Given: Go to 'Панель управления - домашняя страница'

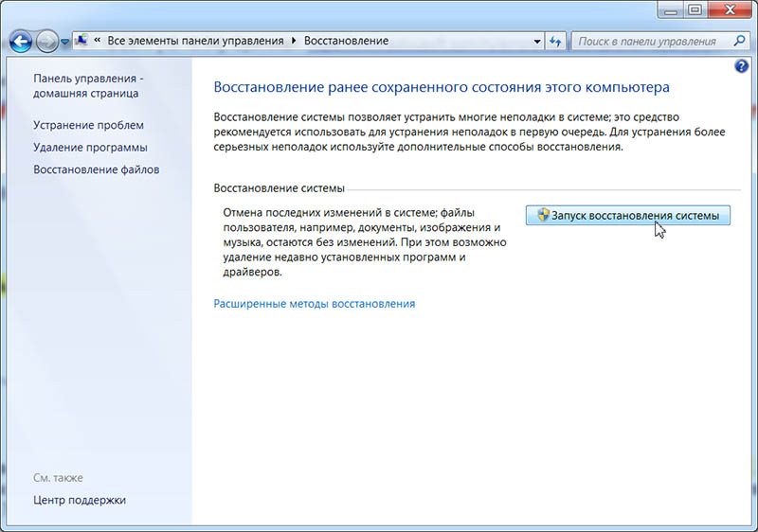Looking at the screenshot, I should click(87, 85).
